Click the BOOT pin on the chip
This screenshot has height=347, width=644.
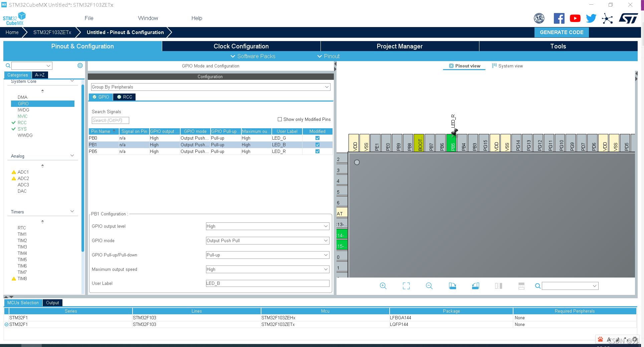click(419, 143)
